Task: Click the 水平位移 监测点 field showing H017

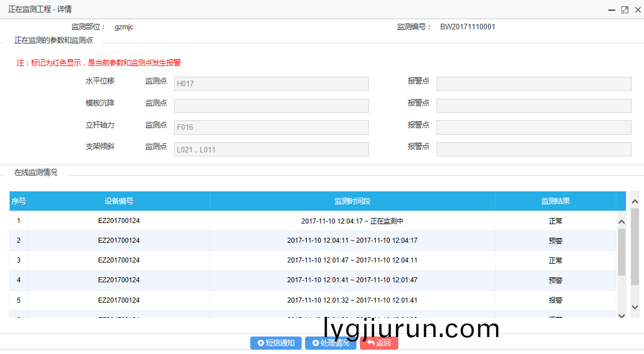Action: 271,84
